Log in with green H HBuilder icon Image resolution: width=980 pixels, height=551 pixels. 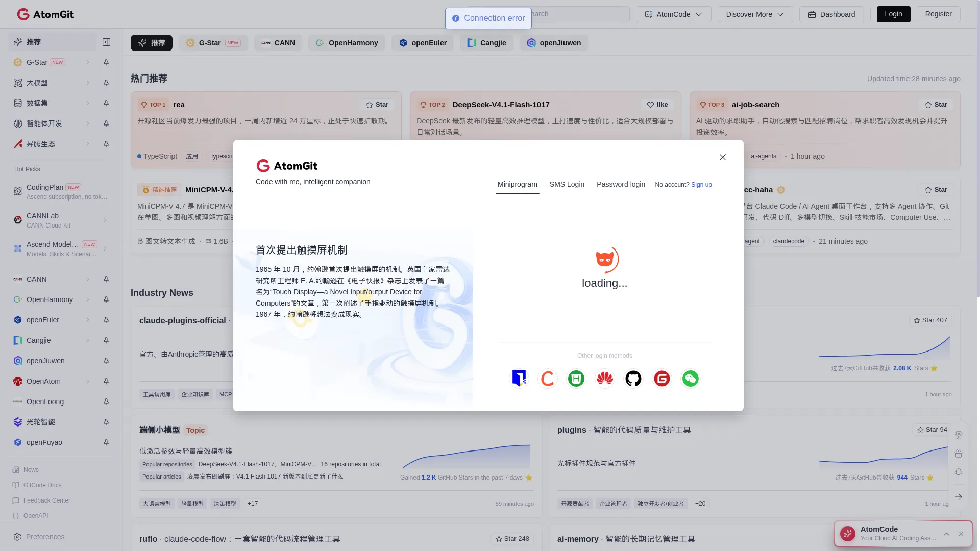[576, 379]
